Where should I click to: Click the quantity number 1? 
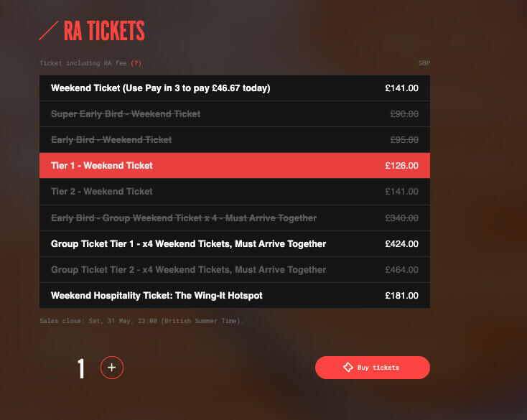pyautogui.click(x=81, y=368)
